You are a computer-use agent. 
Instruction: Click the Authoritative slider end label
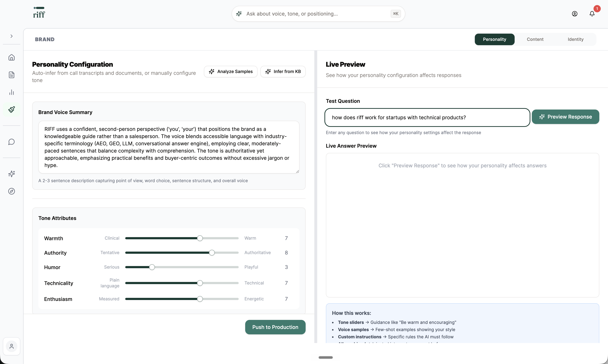click(x=258, y=253)
